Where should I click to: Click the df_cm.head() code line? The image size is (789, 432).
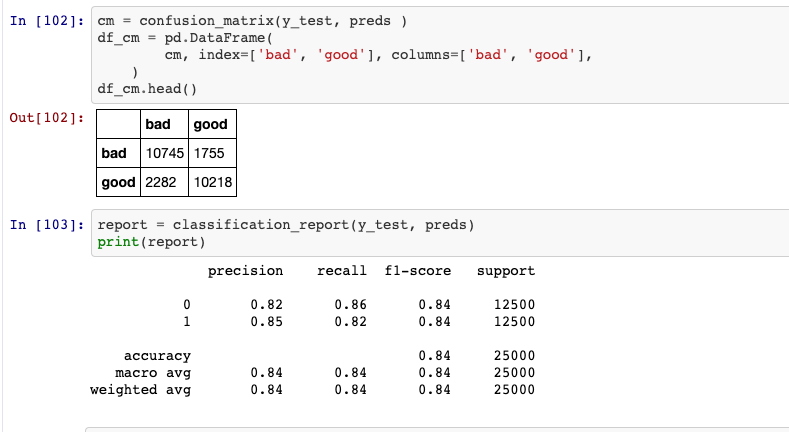pyautogui.click(x=147, y=89)
